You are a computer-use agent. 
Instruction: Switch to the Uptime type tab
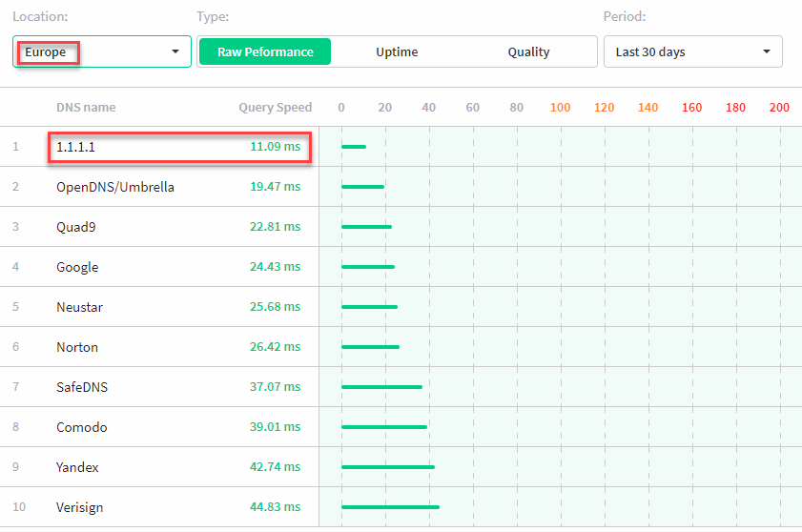pos(397,51)
